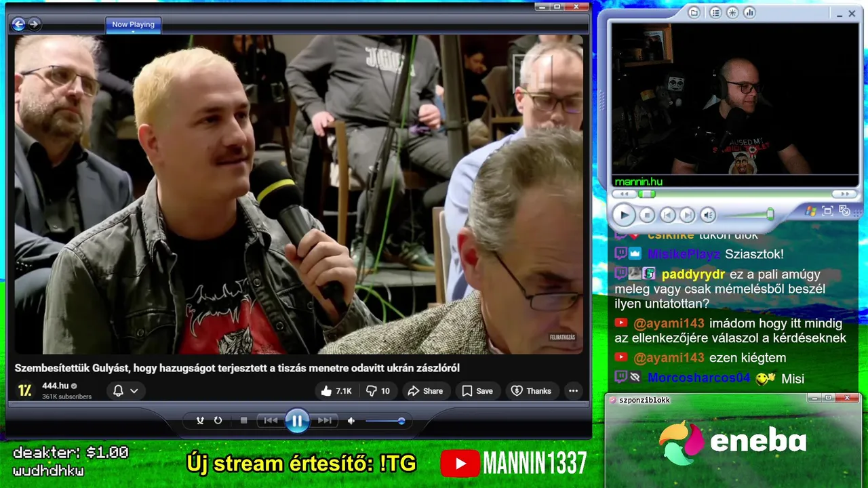This screenshot has height=488, width=868.
Task: Click the video title about Gulyás
Action: [x=237, y=368]
